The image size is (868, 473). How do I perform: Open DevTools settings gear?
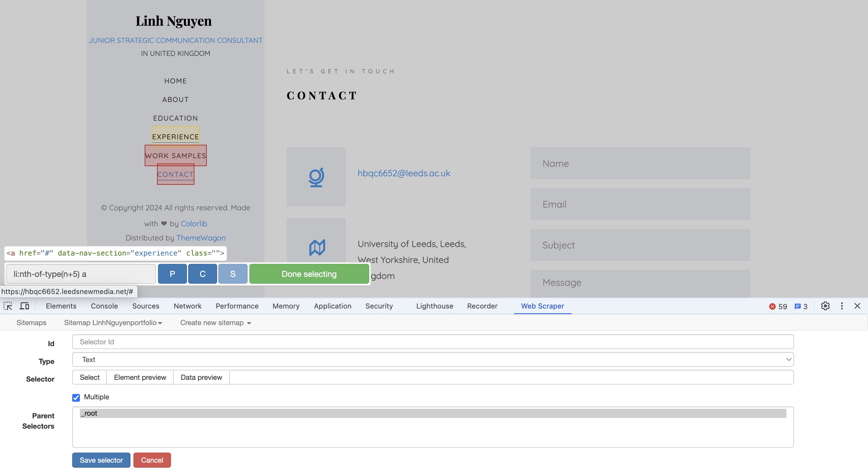click(x=825, y=306)
